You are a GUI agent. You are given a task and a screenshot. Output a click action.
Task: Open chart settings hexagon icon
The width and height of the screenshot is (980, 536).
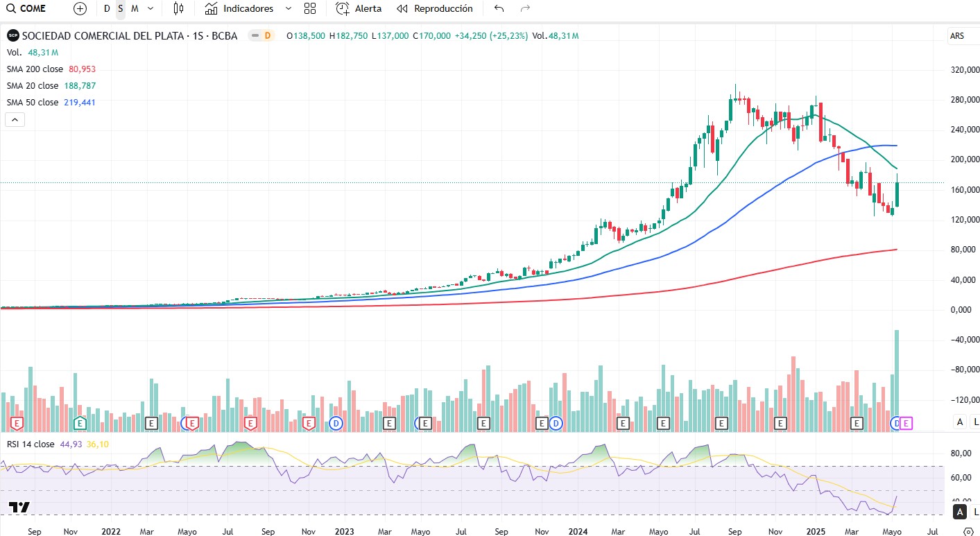[x=968, y=531]
